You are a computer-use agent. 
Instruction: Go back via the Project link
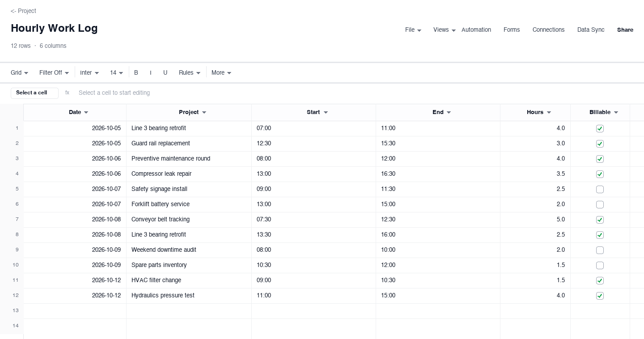click(23, 11)
